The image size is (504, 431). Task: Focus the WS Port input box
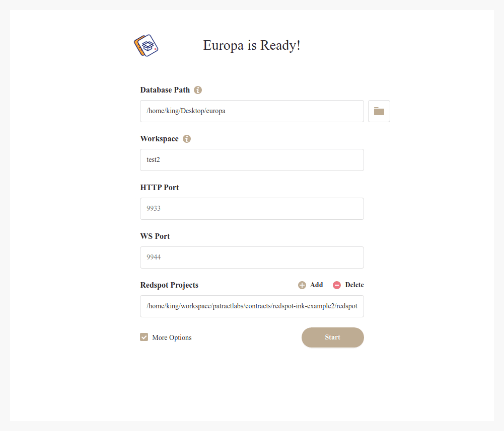(x=252, y=257)
